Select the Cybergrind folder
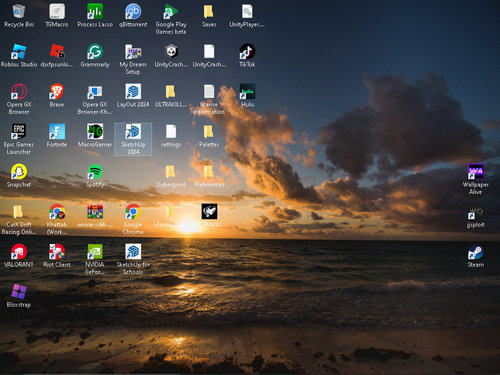 point(171,172)
